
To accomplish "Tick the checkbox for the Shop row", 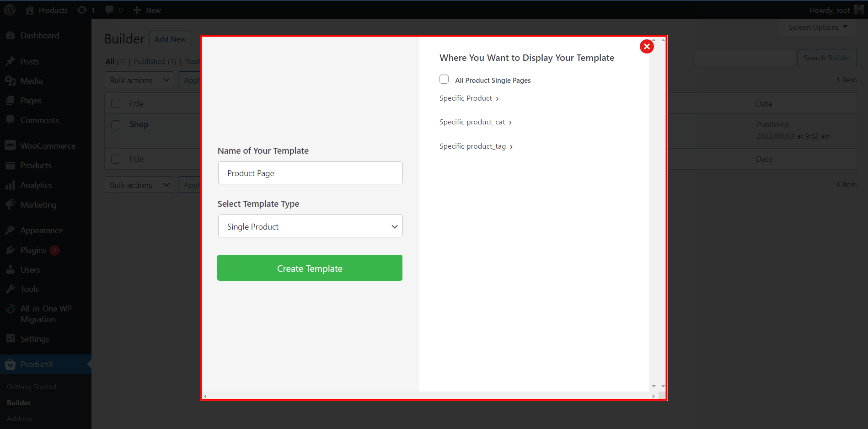I will [x=116, y=124].
